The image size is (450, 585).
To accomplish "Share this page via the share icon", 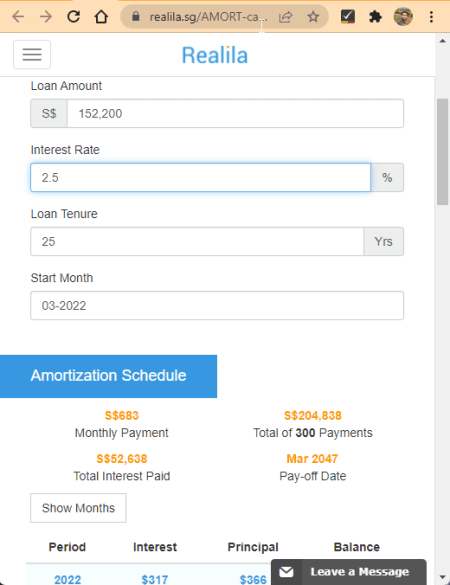I will point(285,17).
